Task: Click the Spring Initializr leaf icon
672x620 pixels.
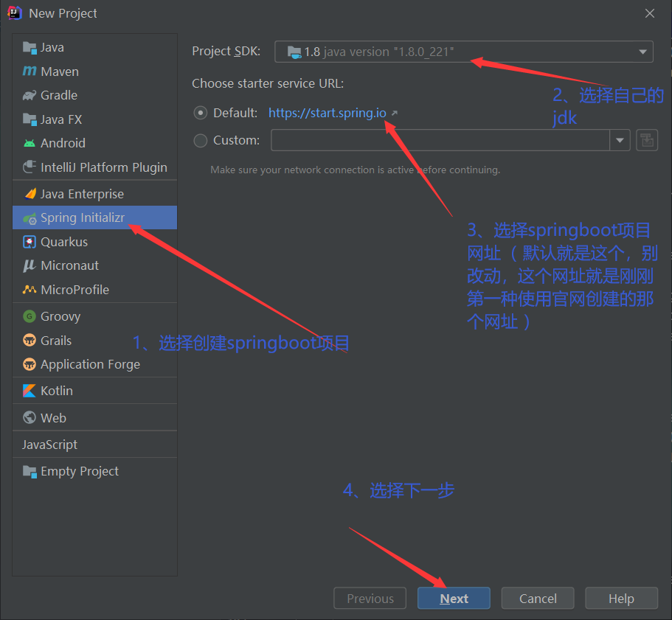Action: [30, 218]
